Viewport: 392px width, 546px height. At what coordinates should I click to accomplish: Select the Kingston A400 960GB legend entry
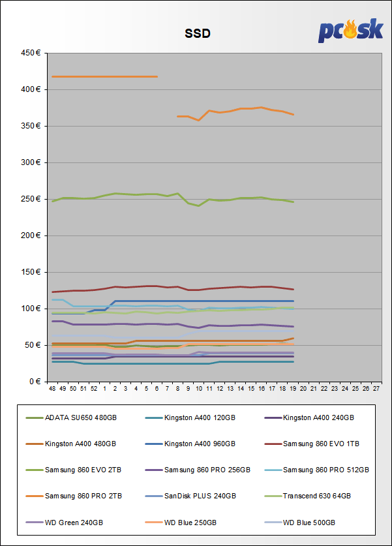pyautogui.click(x=190, y=444)
